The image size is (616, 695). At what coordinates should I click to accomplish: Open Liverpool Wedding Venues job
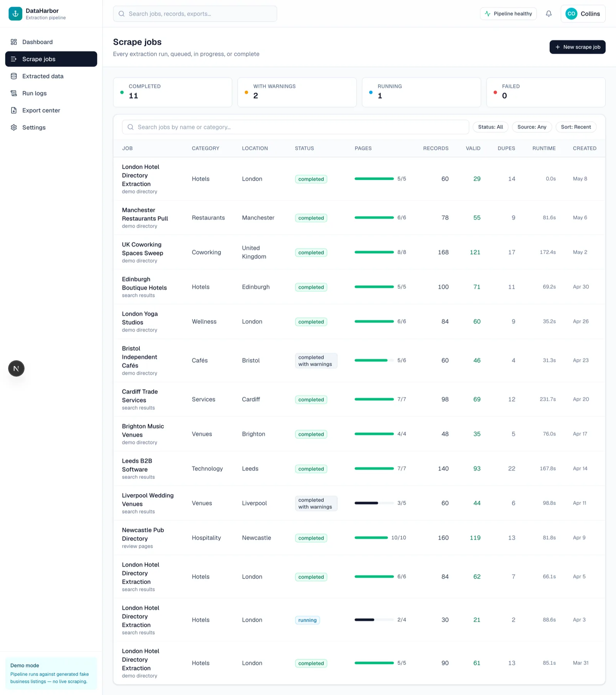point(148,500)
